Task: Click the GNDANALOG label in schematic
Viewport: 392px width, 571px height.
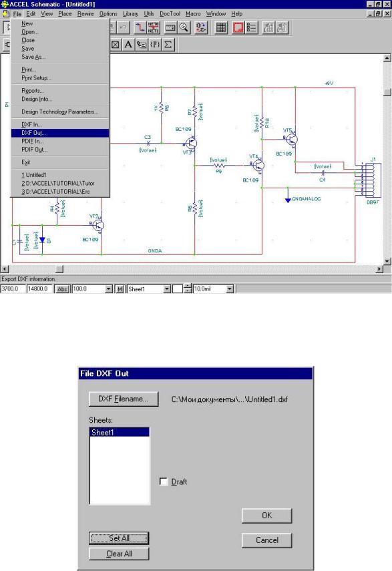Action: point(306,199)
